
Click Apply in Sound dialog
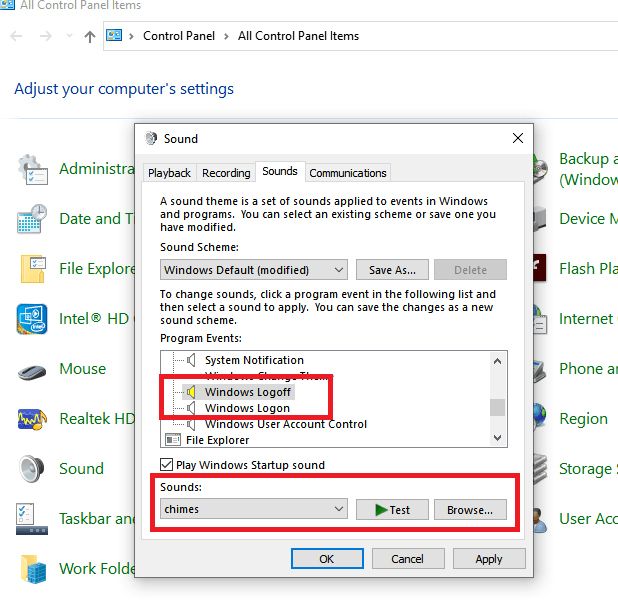489,558
